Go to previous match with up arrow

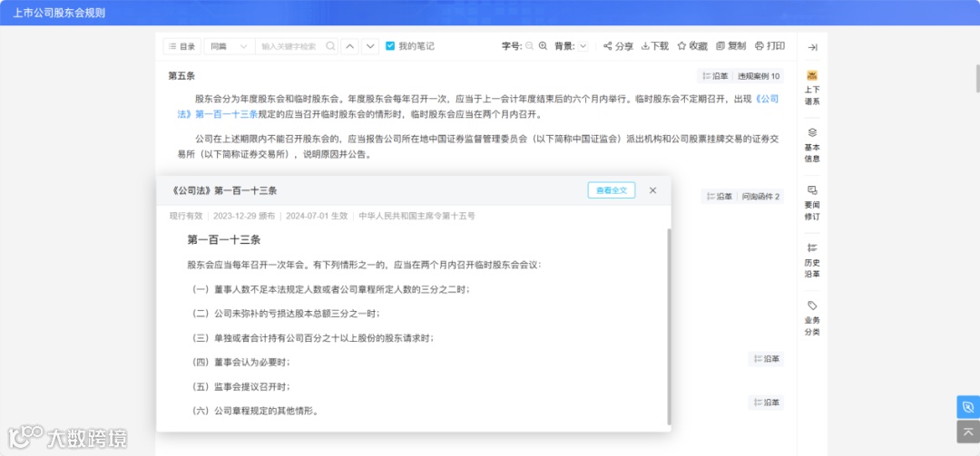click(x=350, y=46)
